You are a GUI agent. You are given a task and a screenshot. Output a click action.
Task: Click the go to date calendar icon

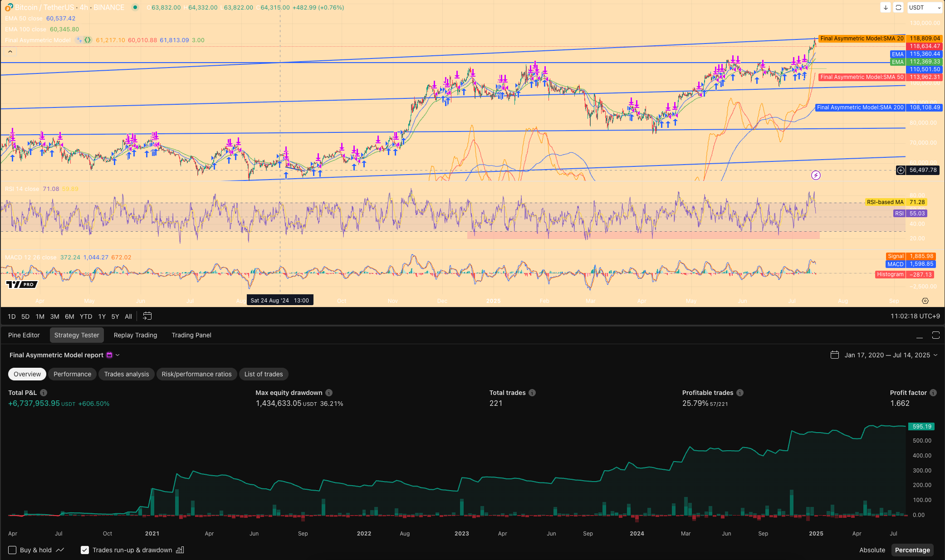(x=147, y=316)
